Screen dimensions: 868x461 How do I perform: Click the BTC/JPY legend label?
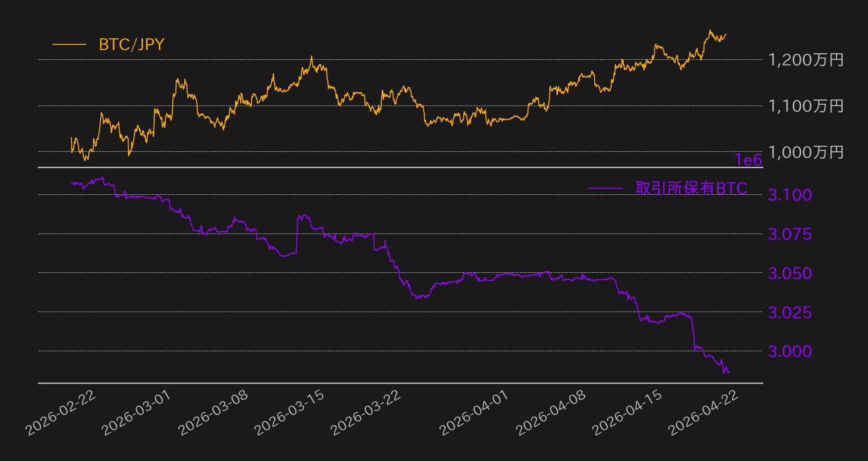[131, 45]
